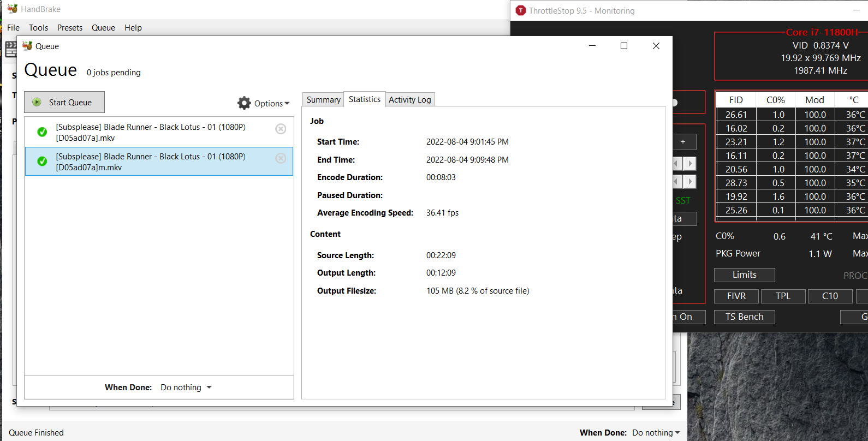Click the green checkmark on the highlighted job
This screenshot has width=868, height=441.
pos(42,161)
